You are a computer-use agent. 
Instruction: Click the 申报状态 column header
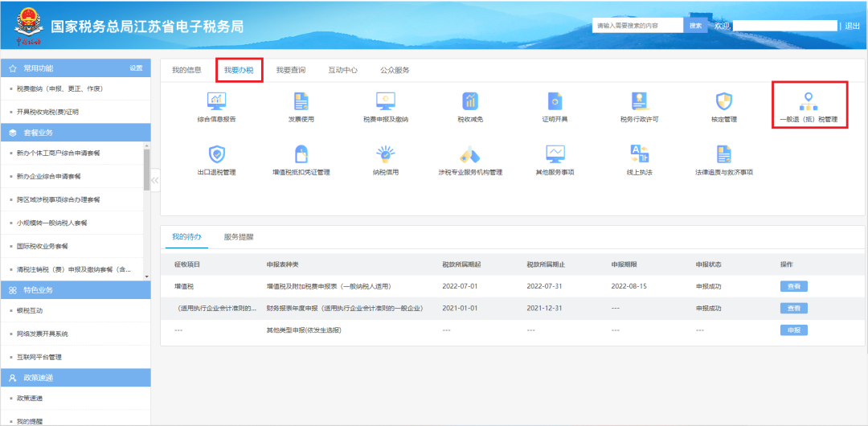coord(708,264)
